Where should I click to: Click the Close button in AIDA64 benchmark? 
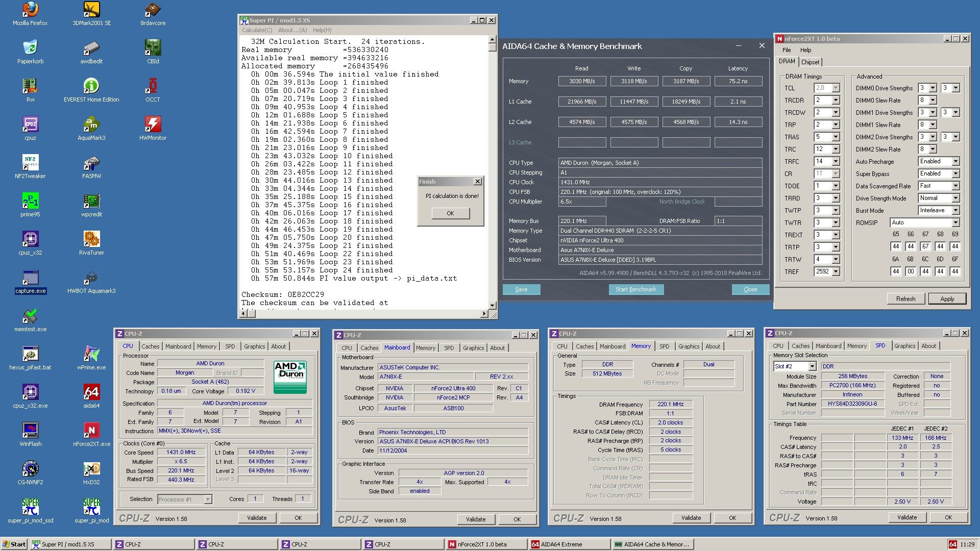pos(750,289)
